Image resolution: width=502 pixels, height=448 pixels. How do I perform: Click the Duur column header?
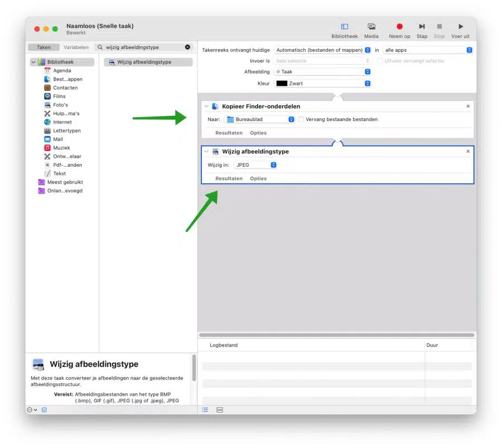click(432, 345)
